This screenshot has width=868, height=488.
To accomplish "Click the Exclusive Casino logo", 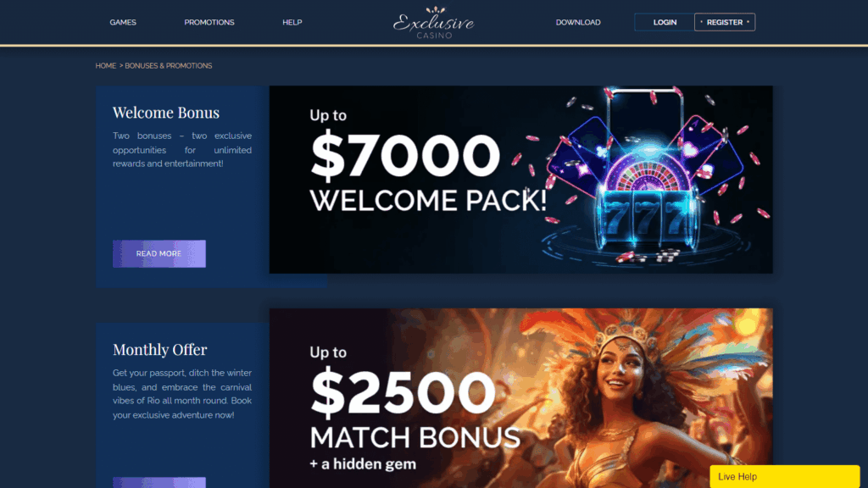I will click(433, 23).
